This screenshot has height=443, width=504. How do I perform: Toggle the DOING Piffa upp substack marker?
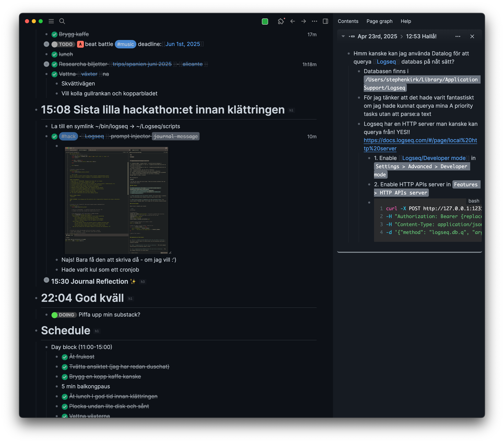55,315
